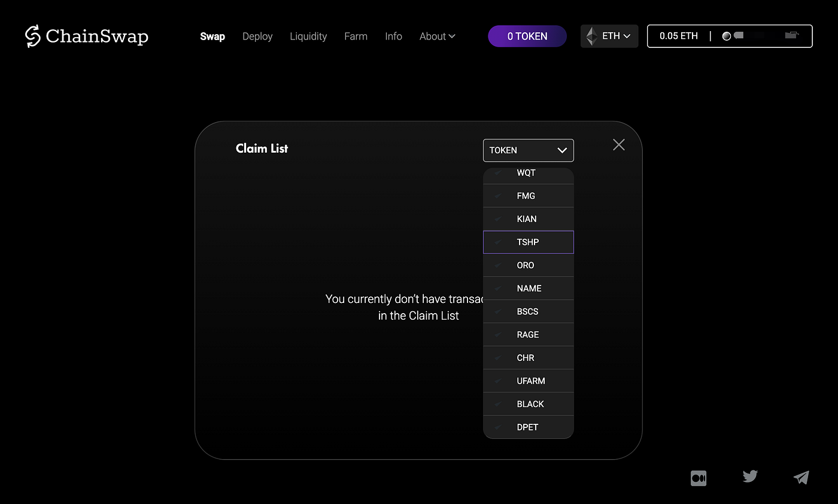Collapse the TOKEN dropdown

tap(529, 150)
